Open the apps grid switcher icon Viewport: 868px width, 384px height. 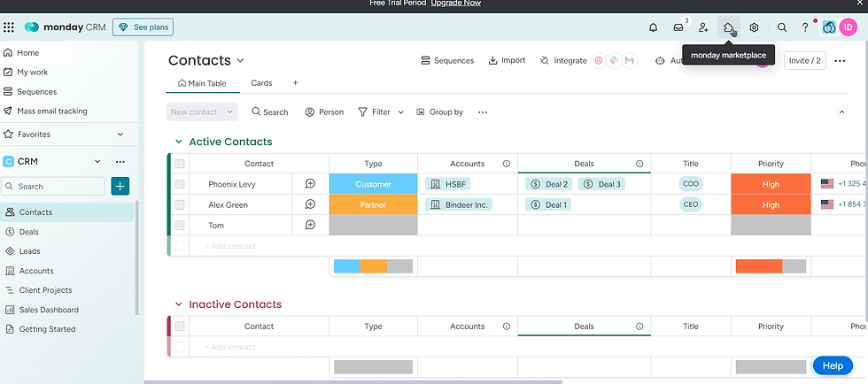[8, 27]
